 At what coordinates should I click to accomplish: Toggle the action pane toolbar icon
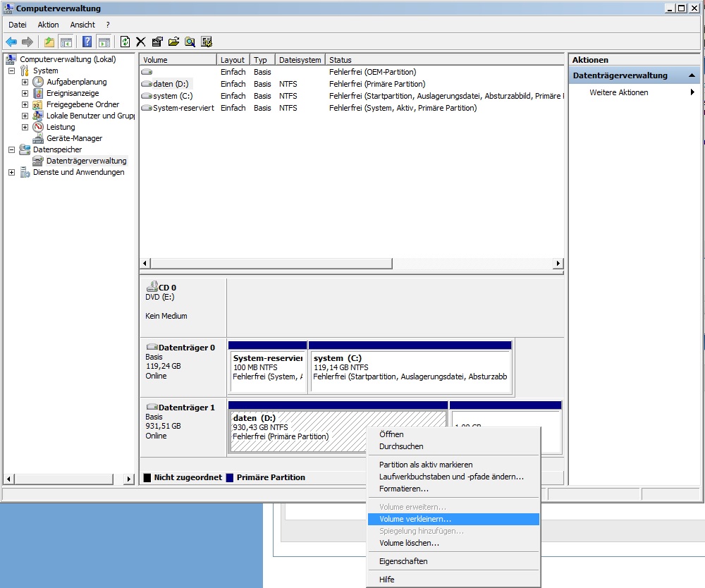pos(104,42)
